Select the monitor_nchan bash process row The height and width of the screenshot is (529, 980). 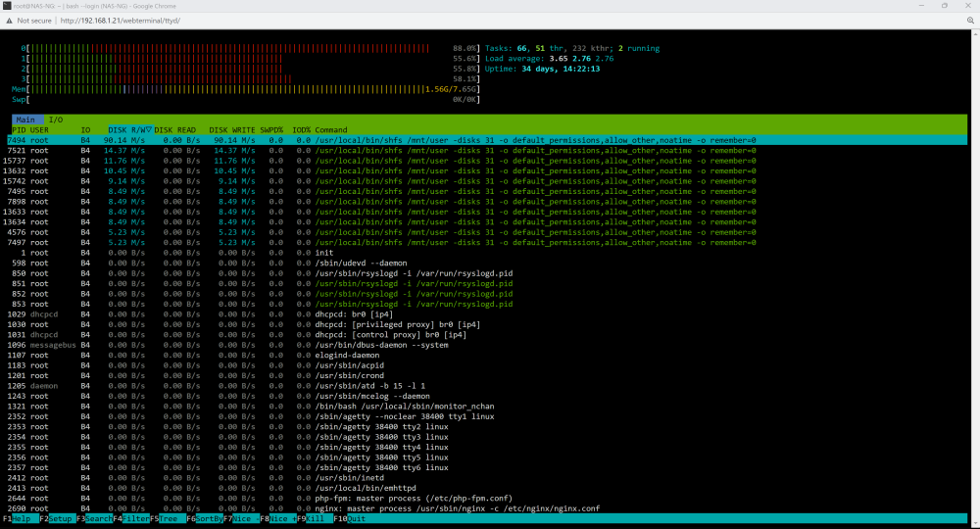[487, 407]
